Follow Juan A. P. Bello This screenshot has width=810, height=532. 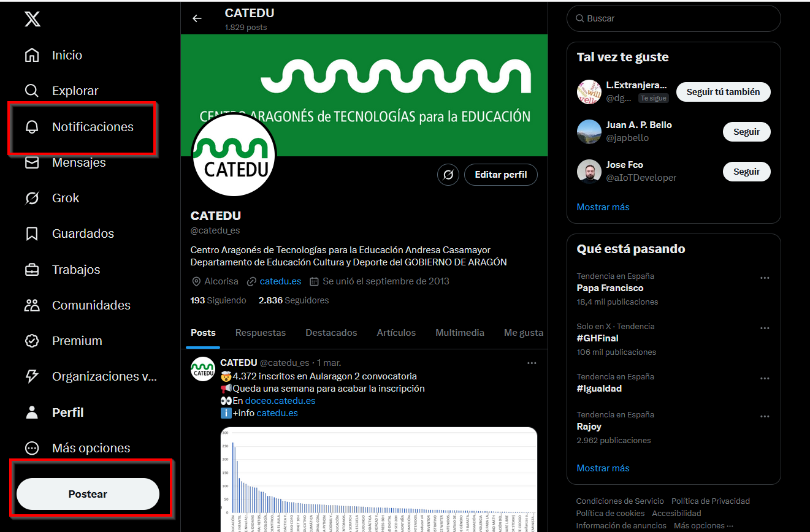746,132
